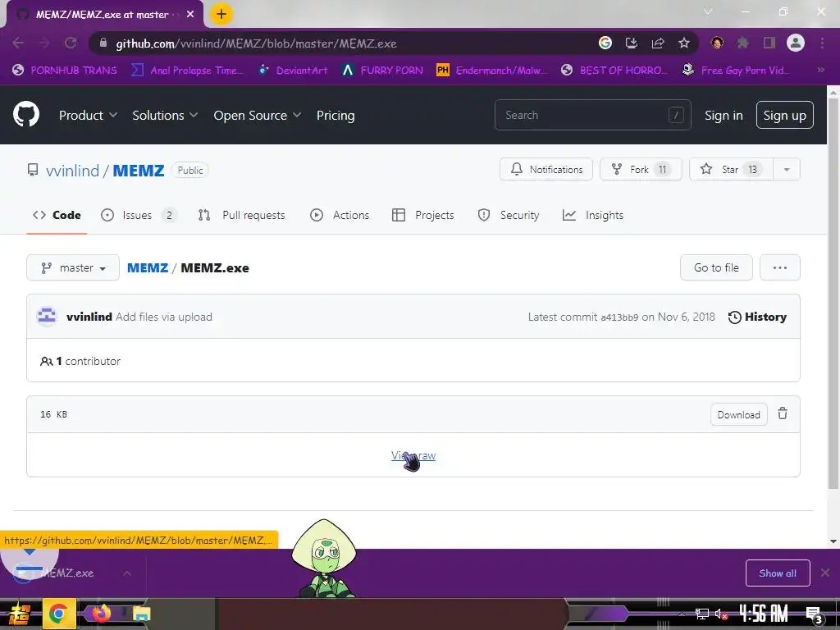840x630 pixels.
Task: Click the Notifications button
Action: (546, 169)
